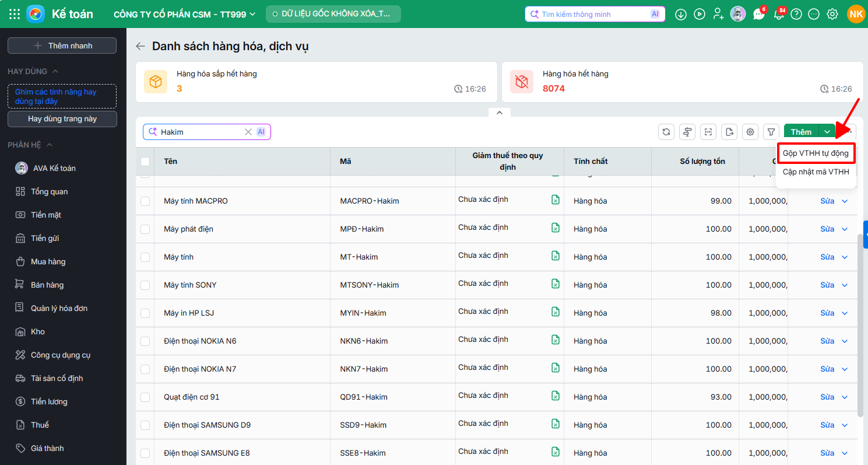Click the vertical scrollbar of the goods table
This screenshot has width=868, height=465.
[861, 326]
